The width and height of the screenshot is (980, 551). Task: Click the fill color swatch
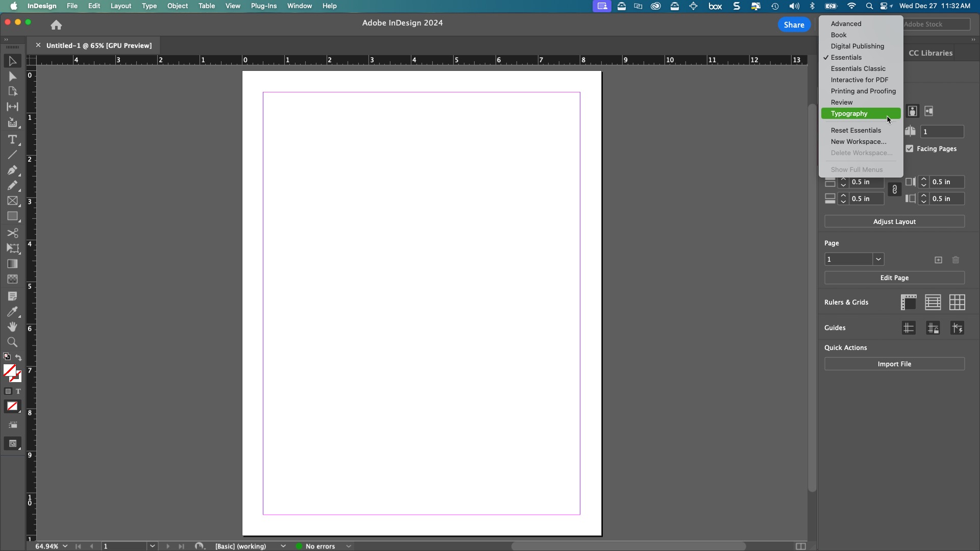point(9,370)
